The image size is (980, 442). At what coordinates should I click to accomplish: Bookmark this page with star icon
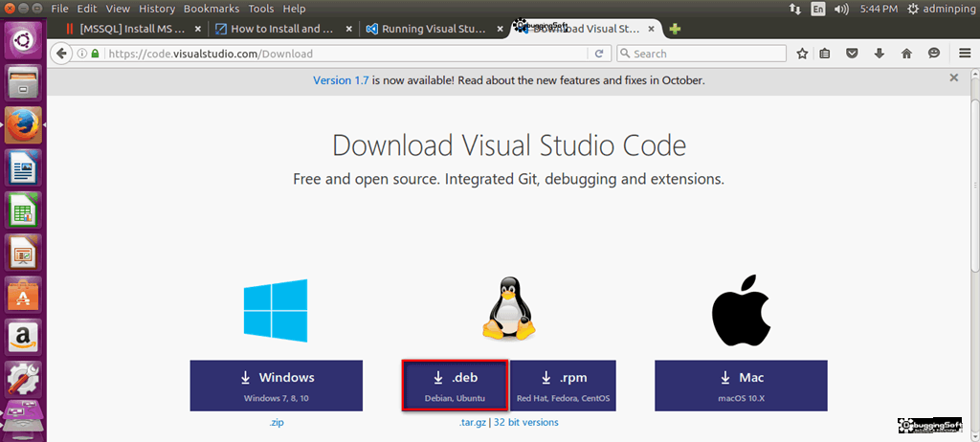click(x=803, y=54)
